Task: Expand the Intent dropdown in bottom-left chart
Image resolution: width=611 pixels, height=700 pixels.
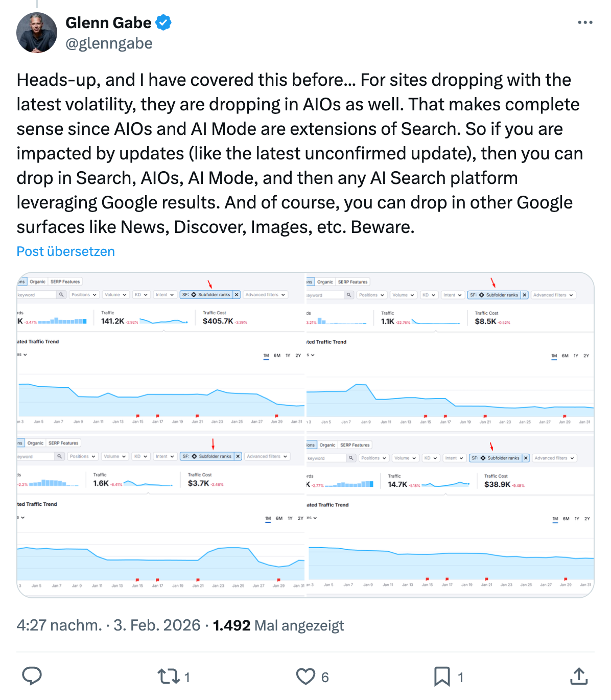Action: tap(164, 456)
